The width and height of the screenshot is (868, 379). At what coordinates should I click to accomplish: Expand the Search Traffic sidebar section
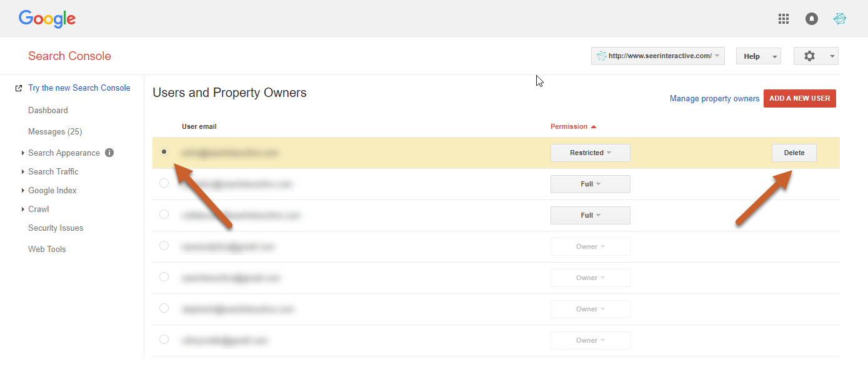click(x=53, y=171)
